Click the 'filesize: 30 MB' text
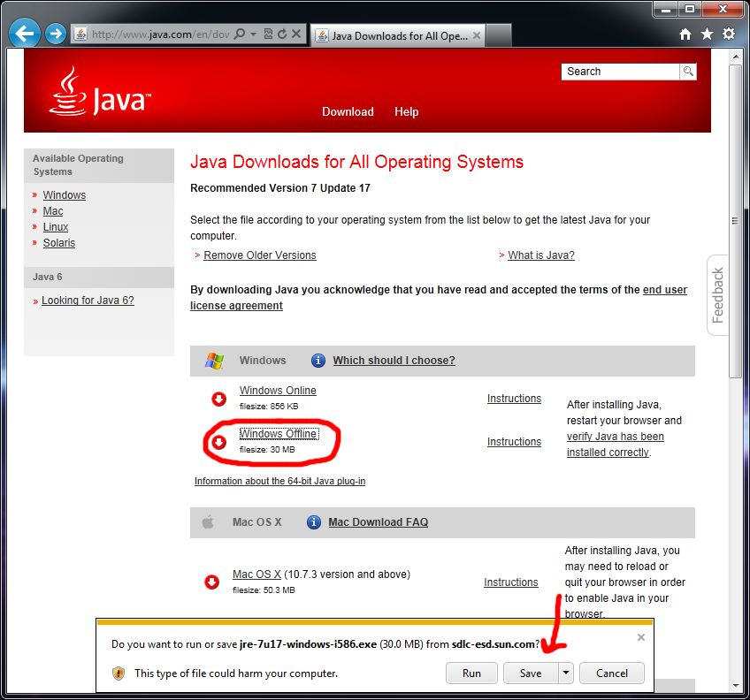 click(x=267, y=450)
